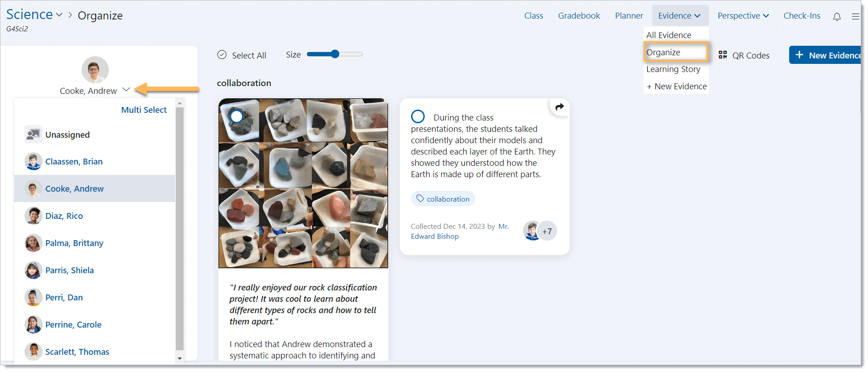
Task: Toggle the Select All check circle
Action: [x=222, y=55]
